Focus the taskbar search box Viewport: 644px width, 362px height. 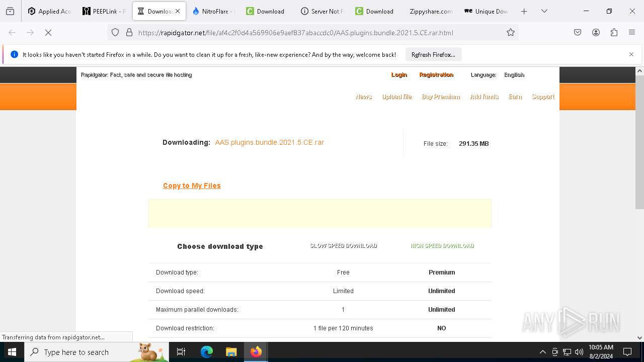click(97, 352)
